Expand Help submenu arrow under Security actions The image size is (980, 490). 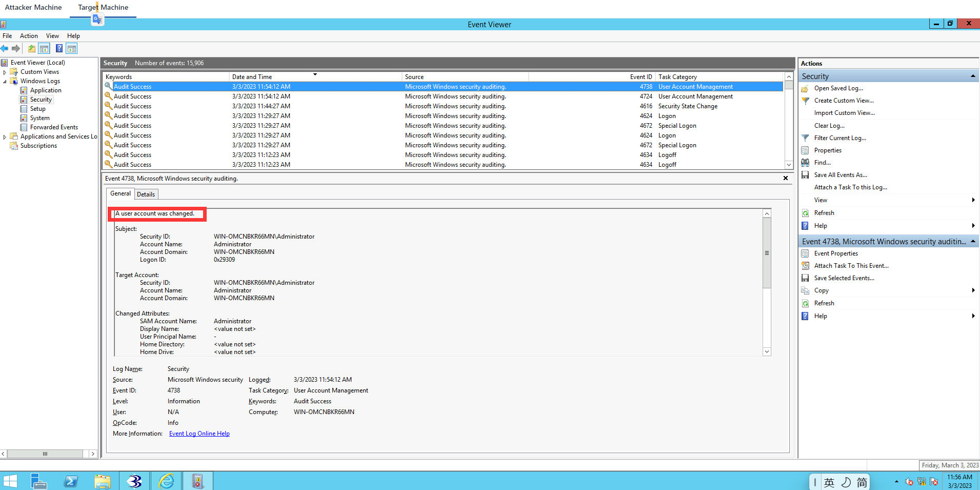pos(973,226)
